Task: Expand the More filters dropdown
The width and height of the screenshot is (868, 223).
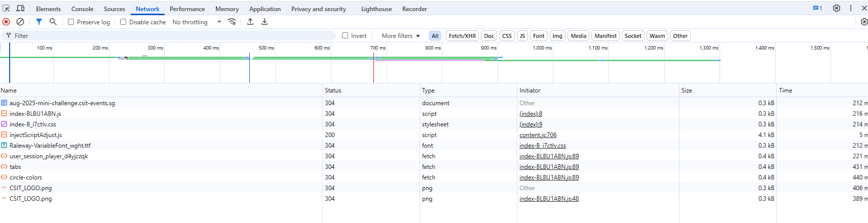Action: point(400,36)
